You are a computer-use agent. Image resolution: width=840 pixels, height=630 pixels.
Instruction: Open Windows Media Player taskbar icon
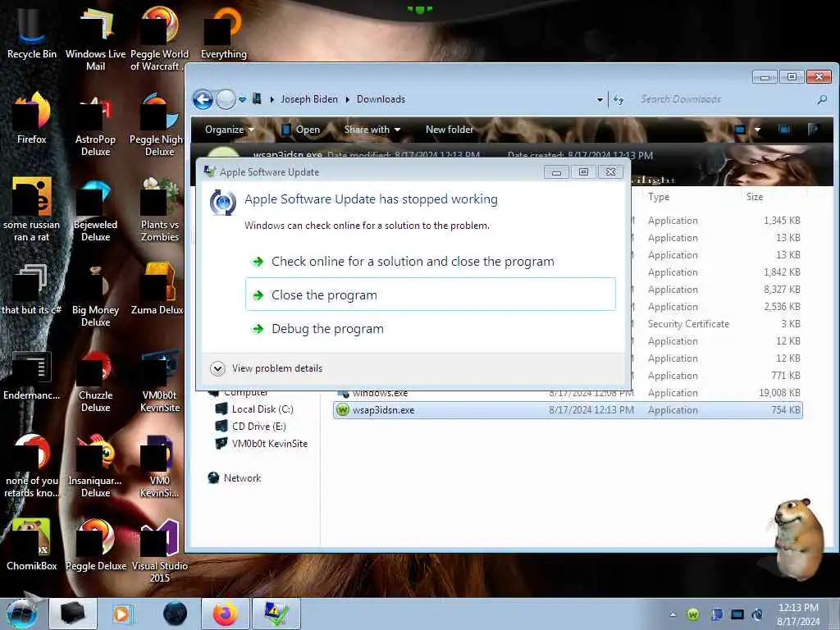121,614
